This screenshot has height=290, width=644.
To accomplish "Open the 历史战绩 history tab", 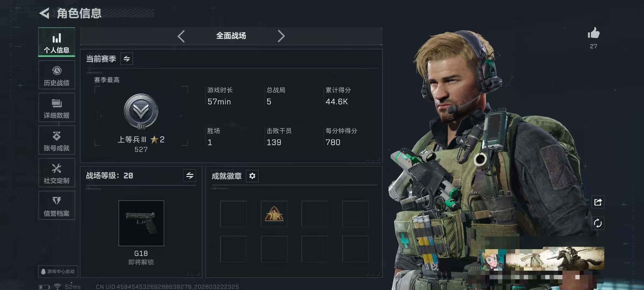I will click(57, 75).
